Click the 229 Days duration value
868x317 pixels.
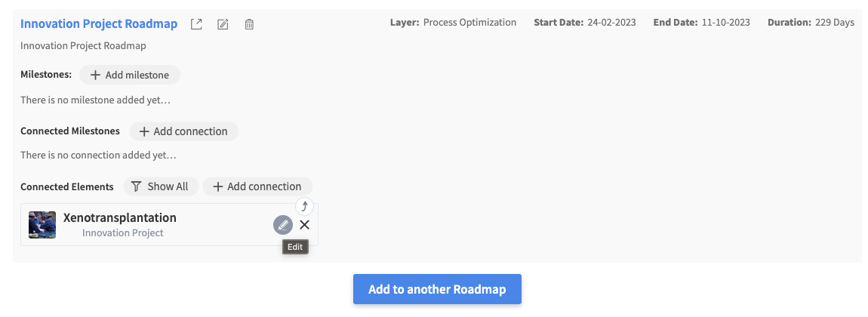(835, 23)
